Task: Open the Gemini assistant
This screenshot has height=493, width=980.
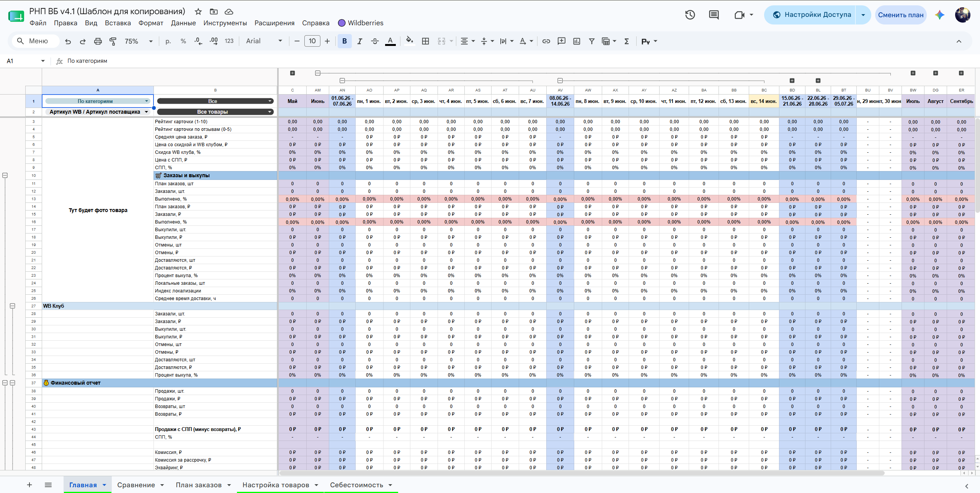Action: coord(940,15)
